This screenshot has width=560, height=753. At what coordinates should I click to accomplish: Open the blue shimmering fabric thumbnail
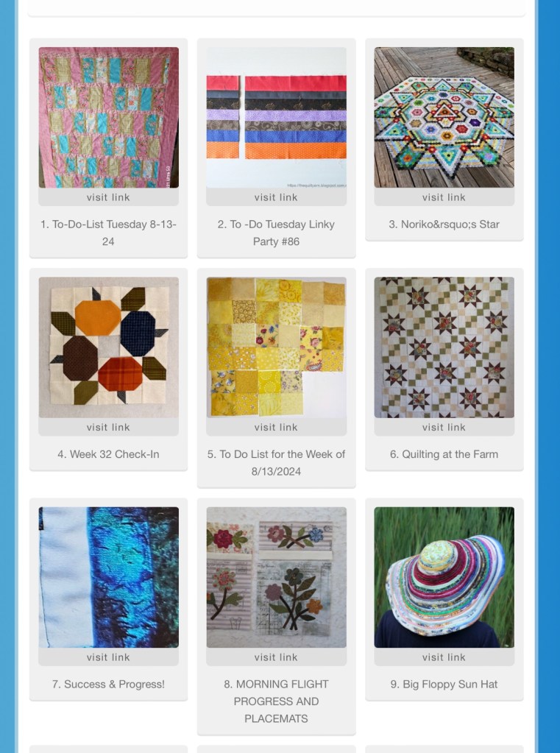(x=109, y=577)
